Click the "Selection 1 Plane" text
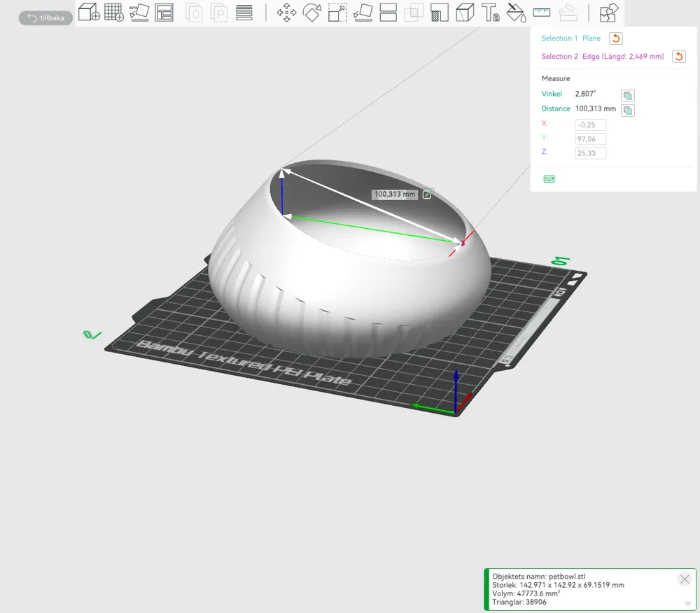Image resolution: width=700 pixels, height=613 pixels. (x=571, y=38)
